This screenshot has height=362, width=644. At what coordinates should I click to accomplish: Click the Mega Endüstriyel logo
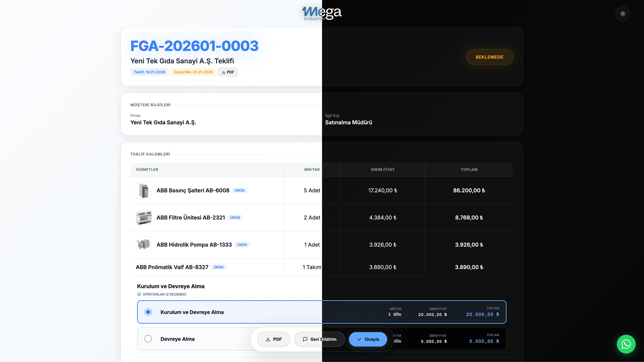(322, 13)
